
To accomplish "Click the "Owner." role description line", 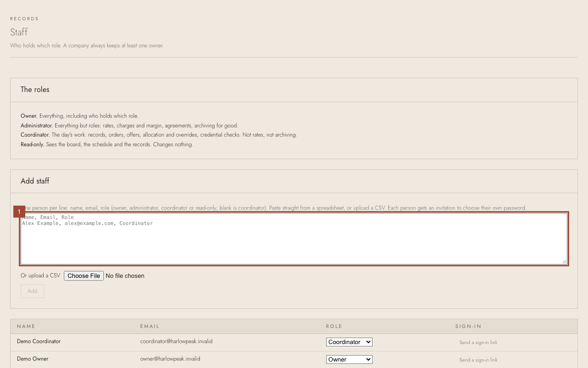I will [79, 116].
